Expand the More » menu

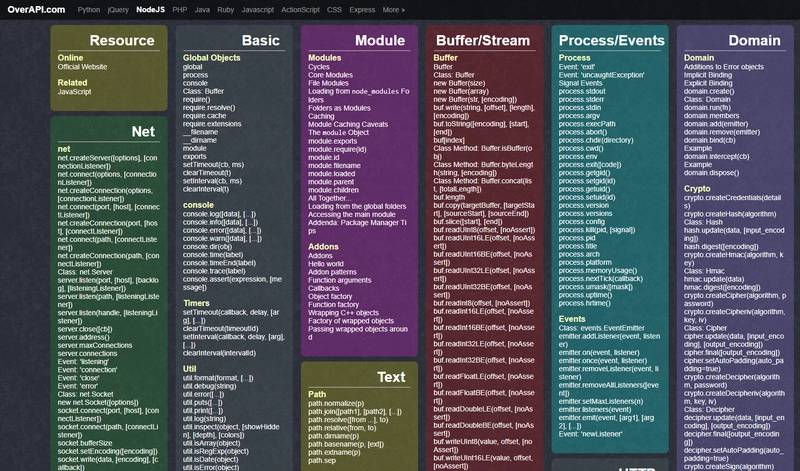tap(393, 10)
